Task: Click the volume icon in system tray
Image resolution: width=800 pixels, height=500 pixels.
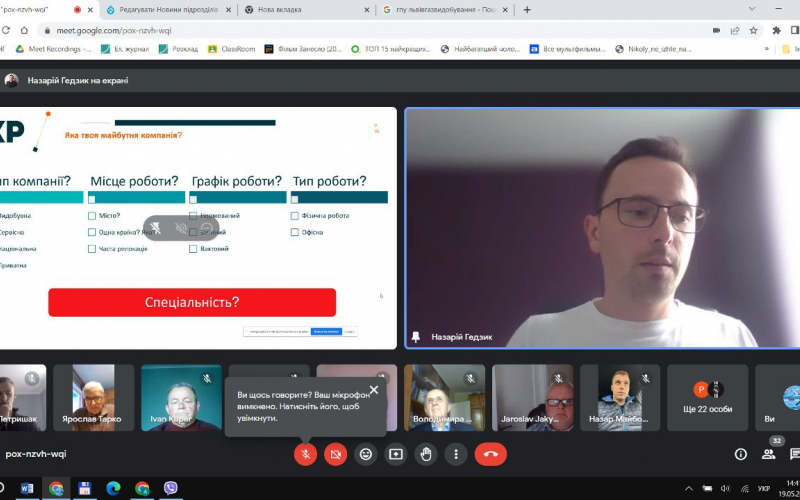Action: coord(725,489)
